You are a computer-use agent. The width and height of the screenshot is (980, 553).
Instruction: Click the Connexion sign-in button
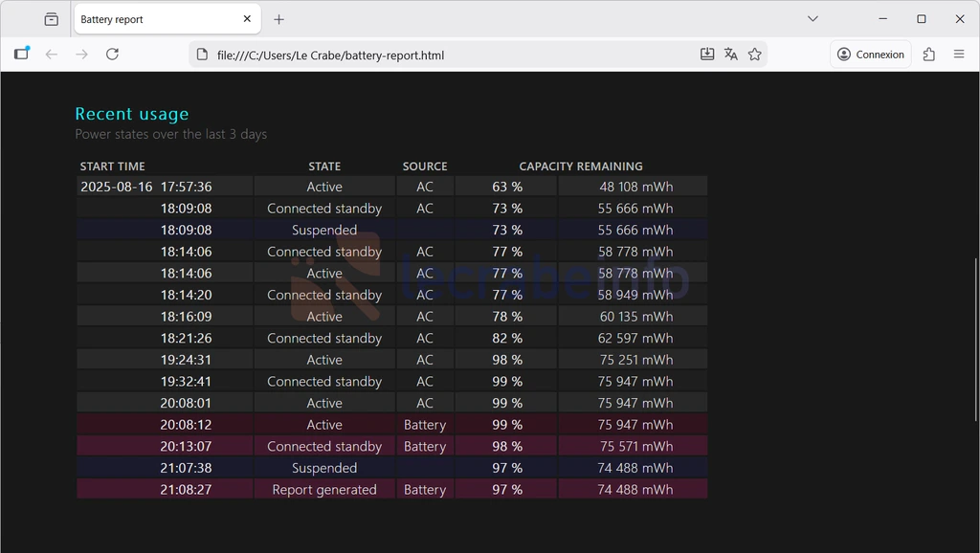[871, 55]
